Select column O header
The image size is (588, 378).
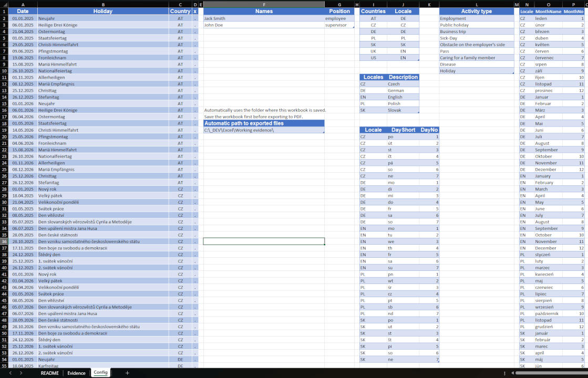coord(549,5)
